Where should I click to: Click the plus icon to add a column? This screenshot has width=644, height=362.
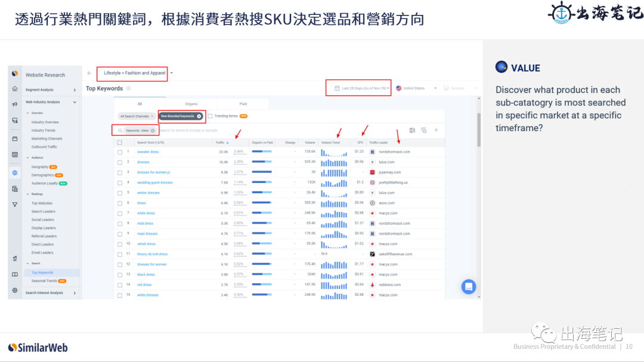436,131
